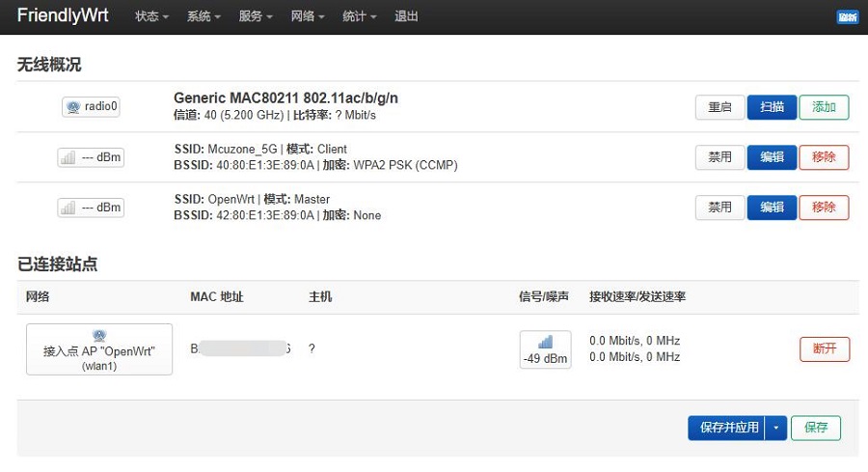Expand the 服务 menu

[x=256, y=16]
